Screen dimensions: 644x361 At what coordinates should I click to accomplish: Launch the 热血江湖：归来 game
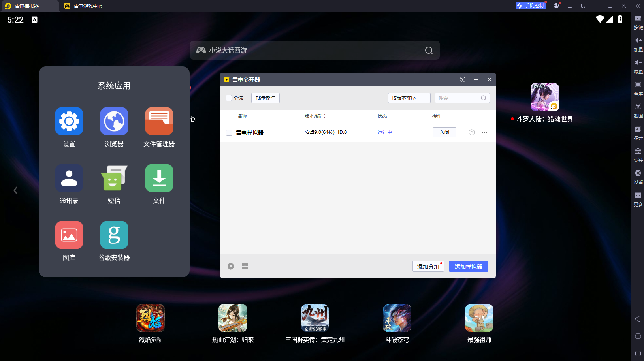[x=233, y=318]
